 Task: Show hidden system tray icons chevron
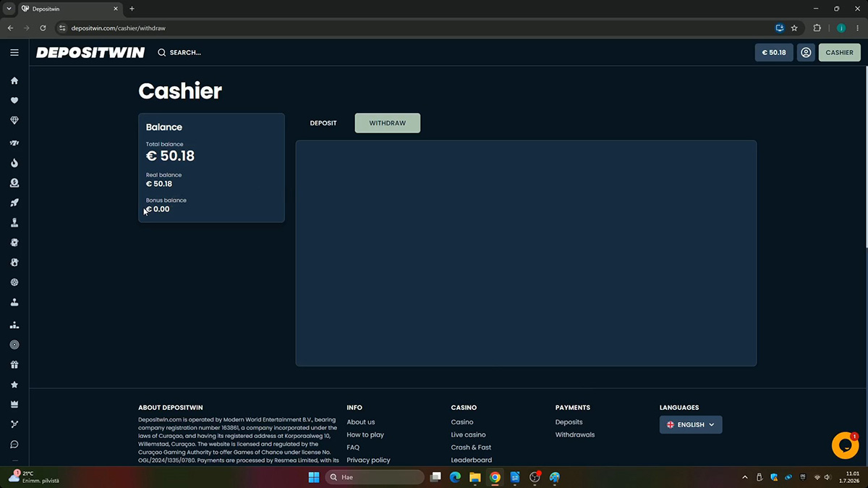click(744, 477)
